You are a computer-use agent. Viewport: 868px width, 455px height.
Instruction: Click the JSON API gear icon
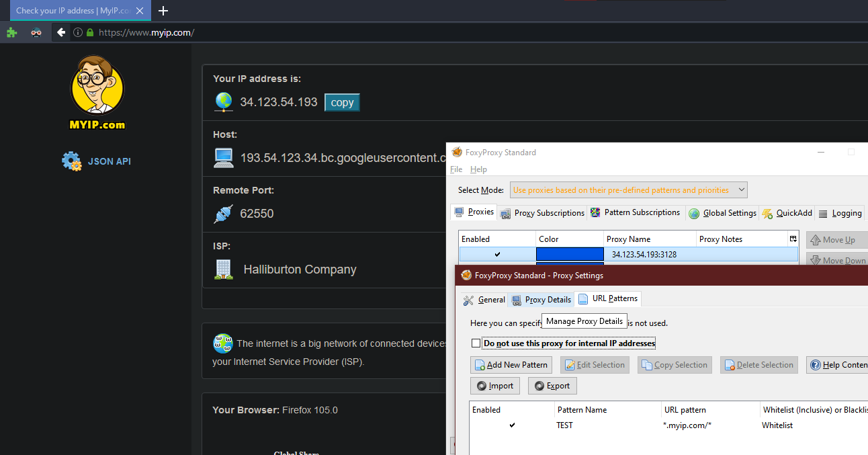(x=71, y=161)
